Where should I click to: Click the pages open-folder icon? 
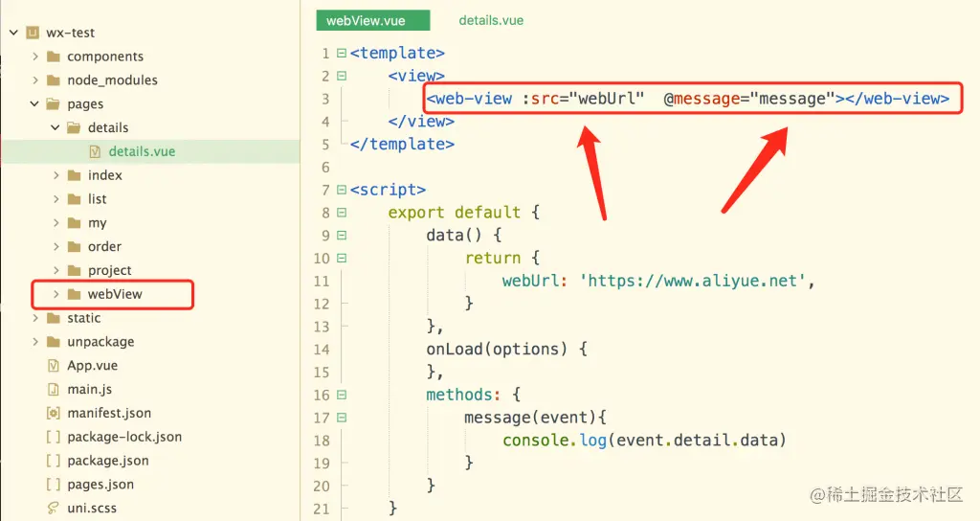(x=54, y=103)
